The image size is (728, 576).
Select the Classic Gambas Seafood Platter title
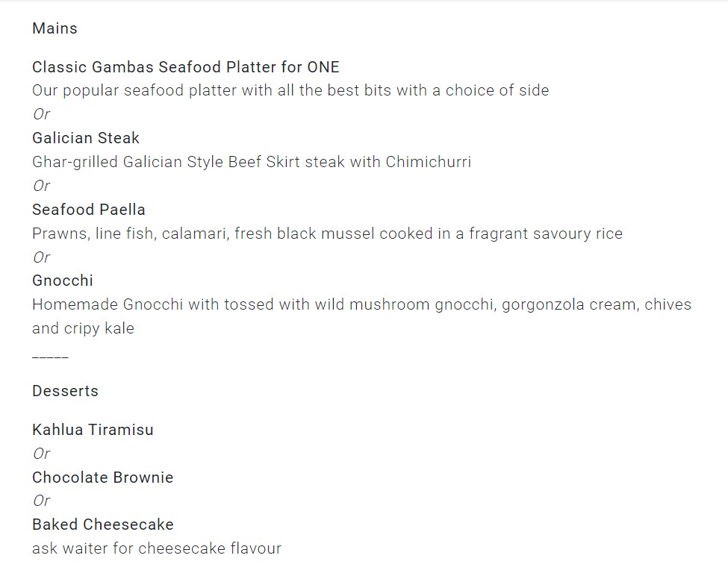click(185, 67)
